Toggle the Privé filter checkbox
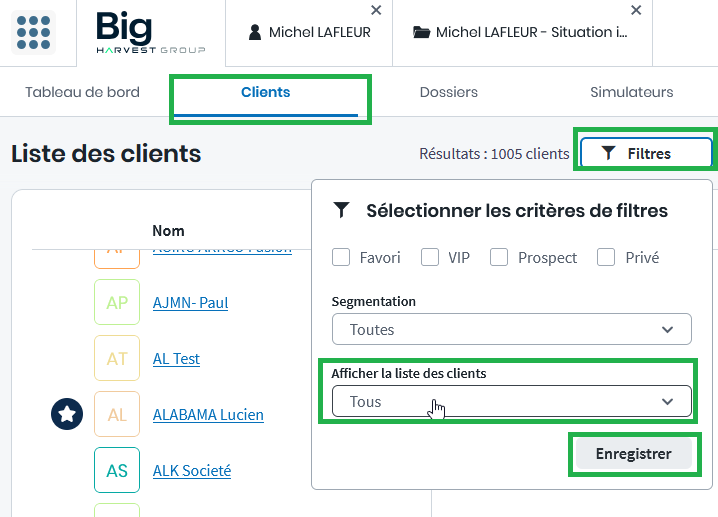This screenshot has width=718, height=517. pos(606,257)
